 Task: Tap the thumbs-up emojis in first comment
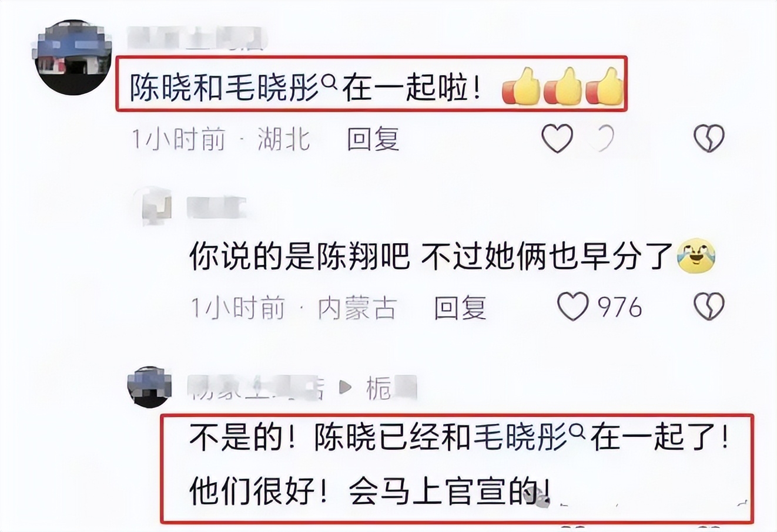pyautogui.click(x=562, y=88)
